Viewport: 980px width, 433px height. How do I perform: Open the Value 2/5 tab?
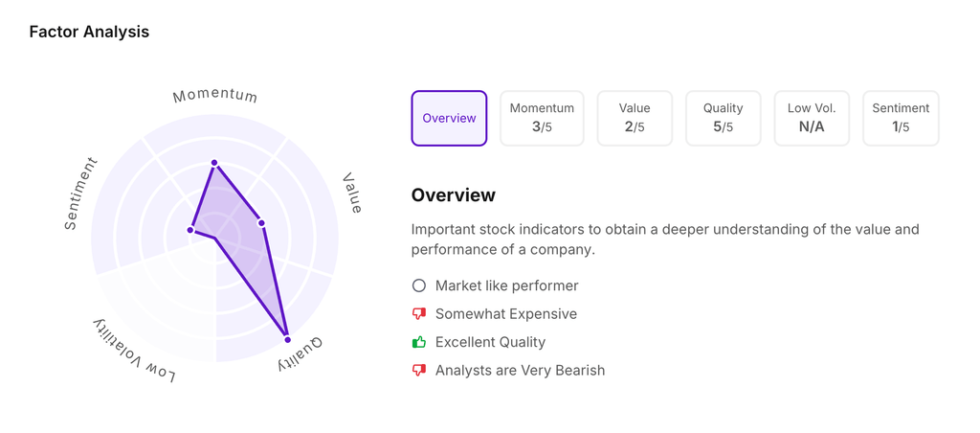point(635,119)
